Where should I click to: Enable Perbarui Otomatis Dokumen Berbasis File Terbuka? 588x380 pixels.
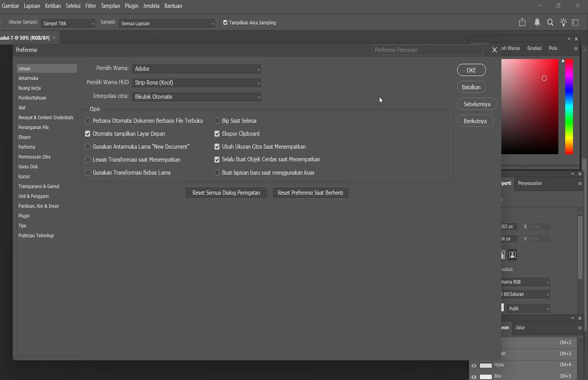click(x=87, y=121)
